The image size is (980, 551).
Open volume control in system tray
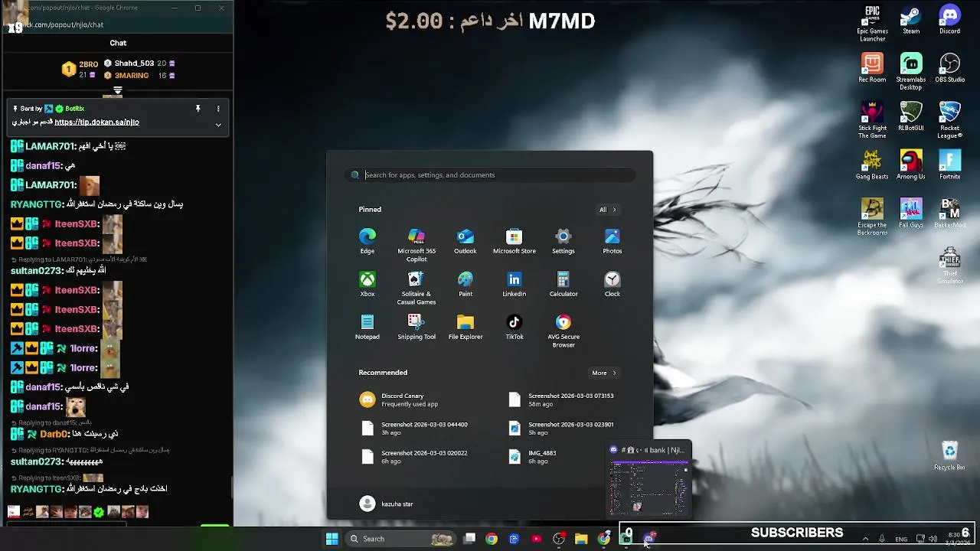pyautogui.click(x=933, y=539)
